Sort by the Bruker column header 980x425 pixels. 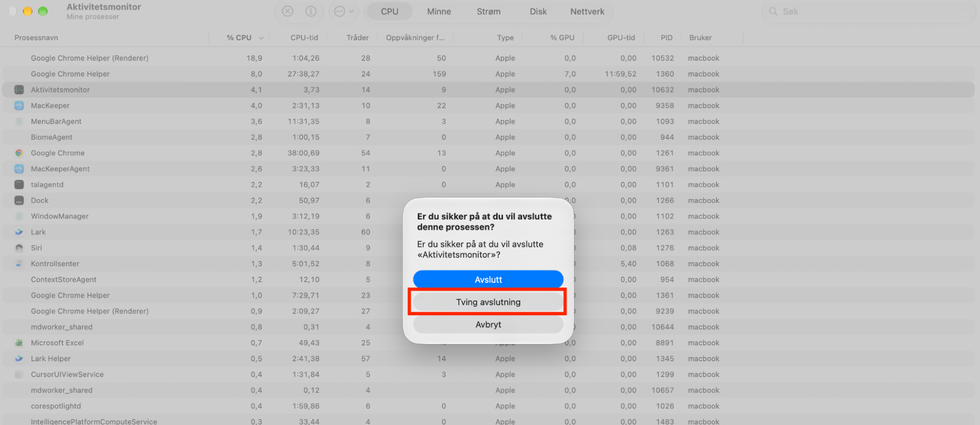tap(700, 38)
